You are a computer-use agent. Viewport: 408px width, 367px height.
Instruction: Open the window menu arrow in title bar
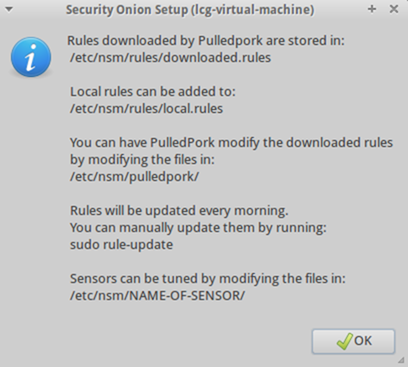[x=9, y=9]
